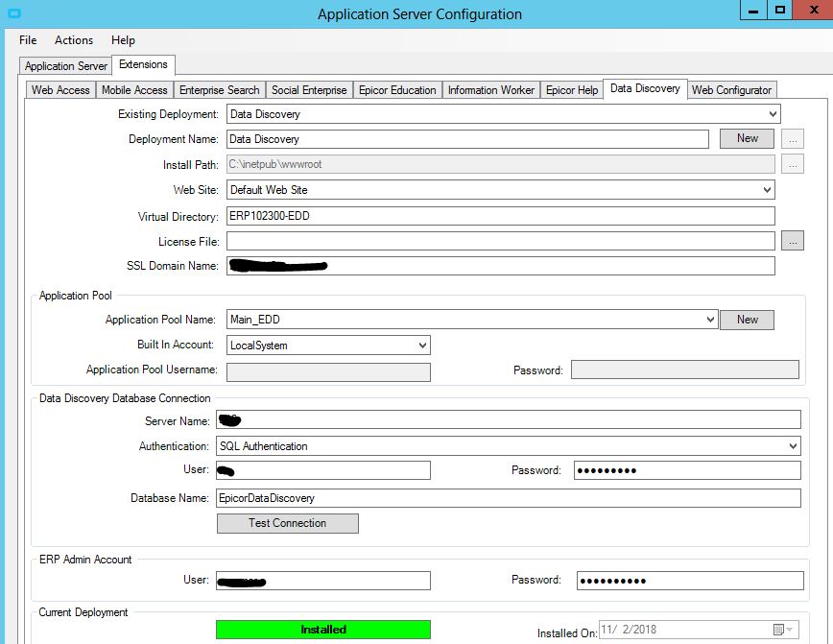Open Built In Account dropdown
This screenshot has height=644, width=833.
[x=423, y=345]
